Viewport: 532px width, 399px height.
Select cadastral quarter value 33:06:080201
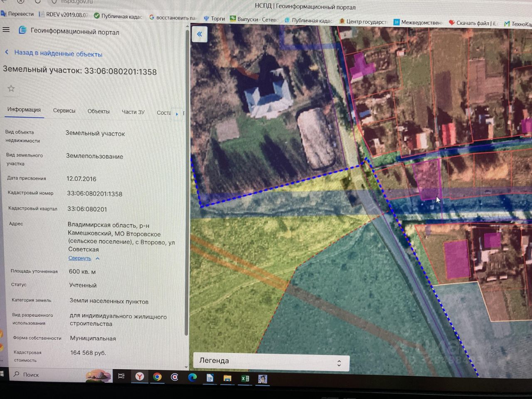pyautogui.click(x=87, y=209)
